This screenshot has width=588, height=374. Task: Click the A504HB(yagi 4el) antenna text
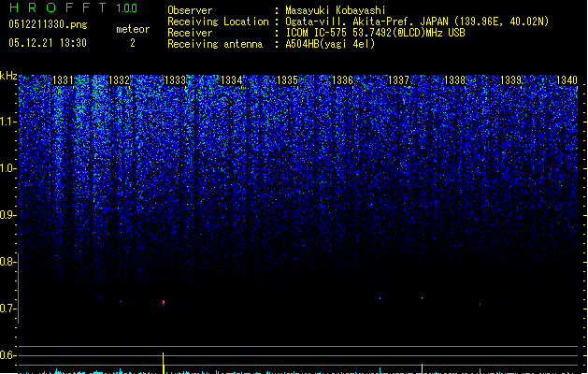click(330, 44)
